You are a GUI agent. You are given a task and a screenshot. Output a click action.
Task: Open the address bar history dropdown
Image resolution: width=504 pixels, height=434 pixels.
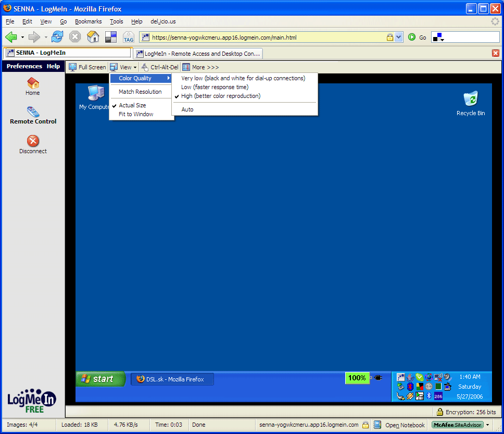tap(399, 38)
